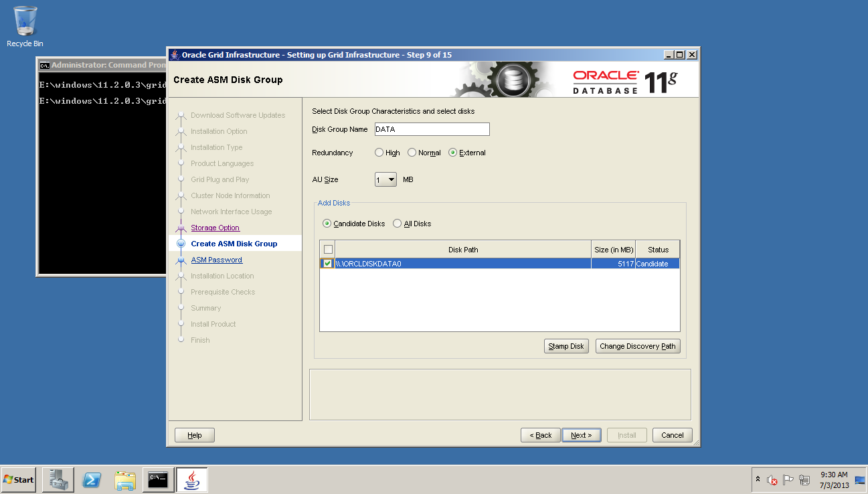868x494 pixels.
Task: Select High redundancy option
Action: pos(379,153)
